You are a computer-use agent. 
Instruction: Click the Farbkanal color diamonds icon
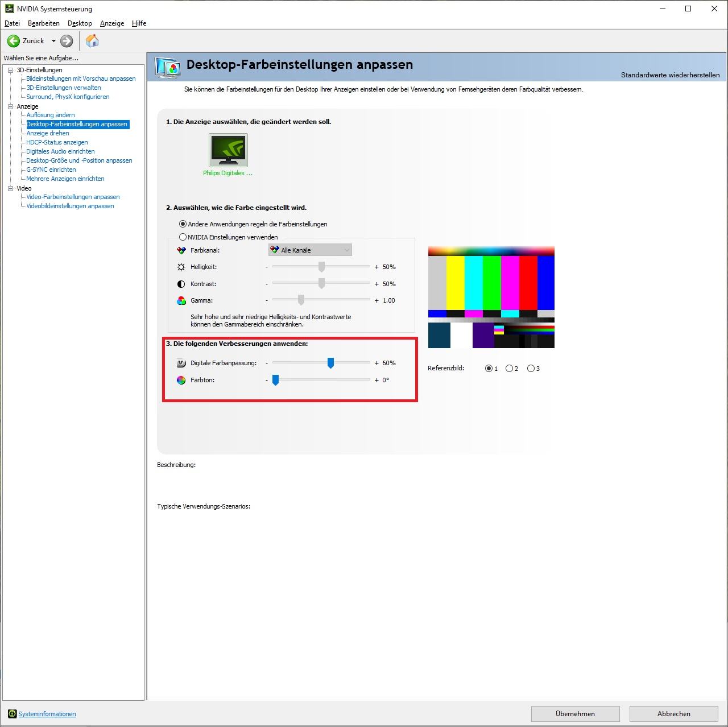[x=181, y=250]
